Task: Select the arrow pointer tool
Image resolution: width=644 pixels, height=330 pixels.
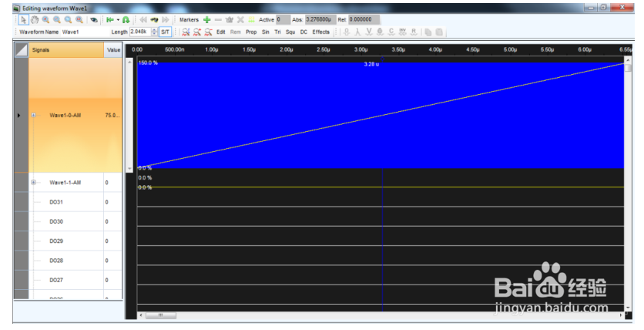Action: (23, 20)
